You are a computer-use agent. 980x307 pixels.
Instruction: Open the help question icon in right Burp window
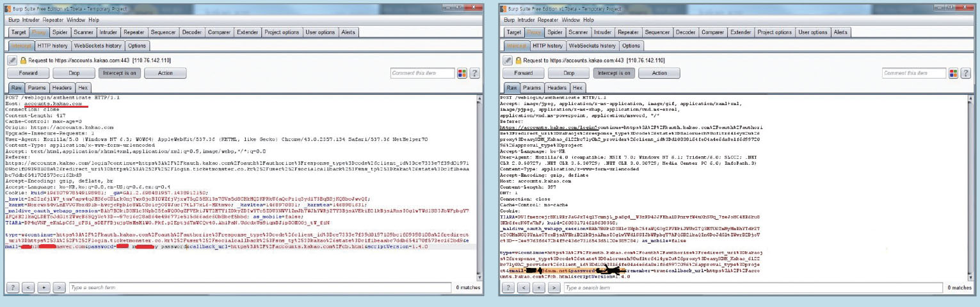click(x=966, y=73)
